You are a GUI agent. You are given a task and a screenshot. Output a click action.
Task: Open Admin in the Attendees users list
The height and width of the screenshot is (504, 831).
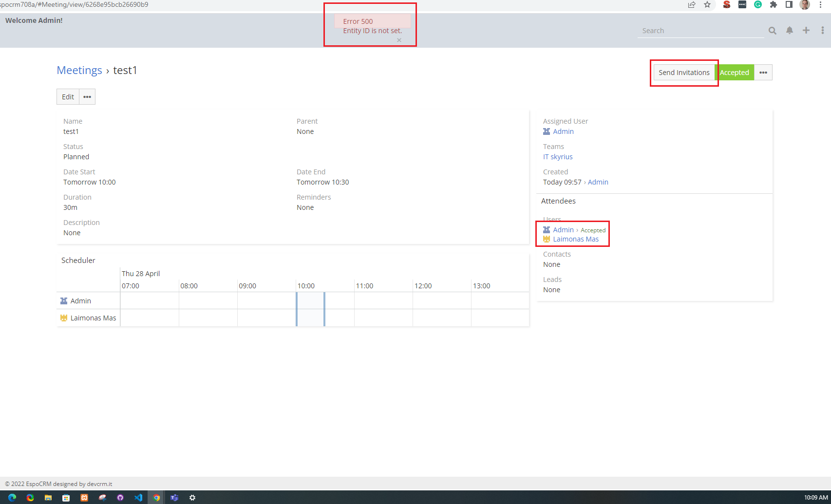click(x=563, y=230)
